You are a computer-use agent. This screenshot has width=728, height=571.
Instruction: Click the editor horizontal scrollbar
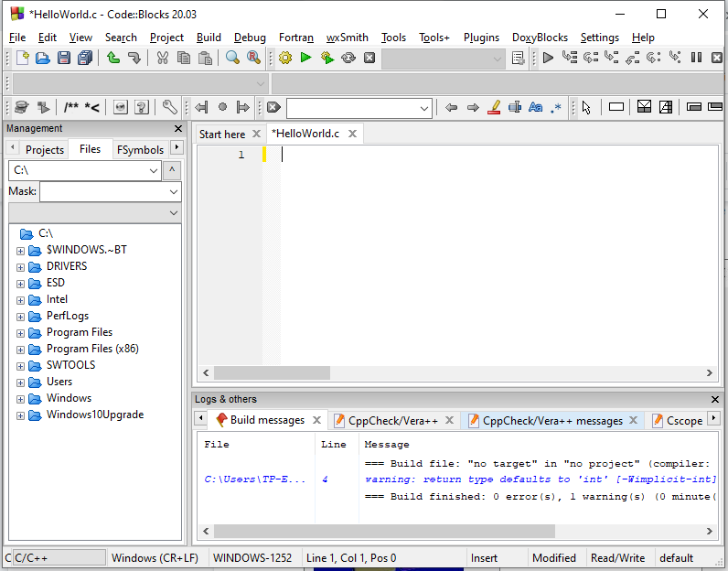272,372
